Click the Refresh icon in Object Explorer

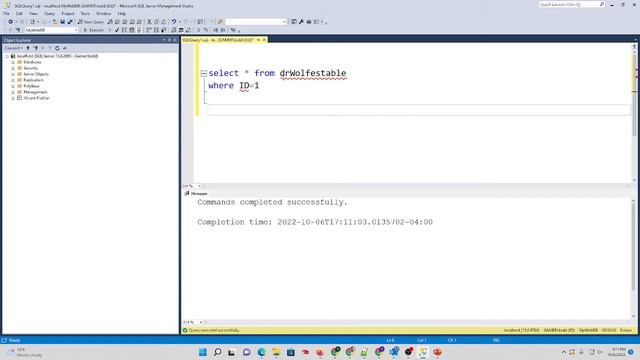[x=57, y=48]
